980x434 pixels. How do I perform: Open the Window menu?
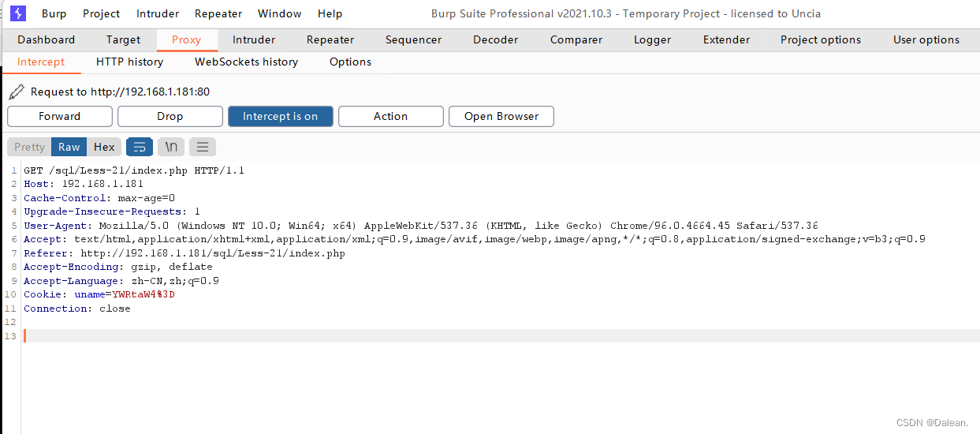(x=280, y=13)
